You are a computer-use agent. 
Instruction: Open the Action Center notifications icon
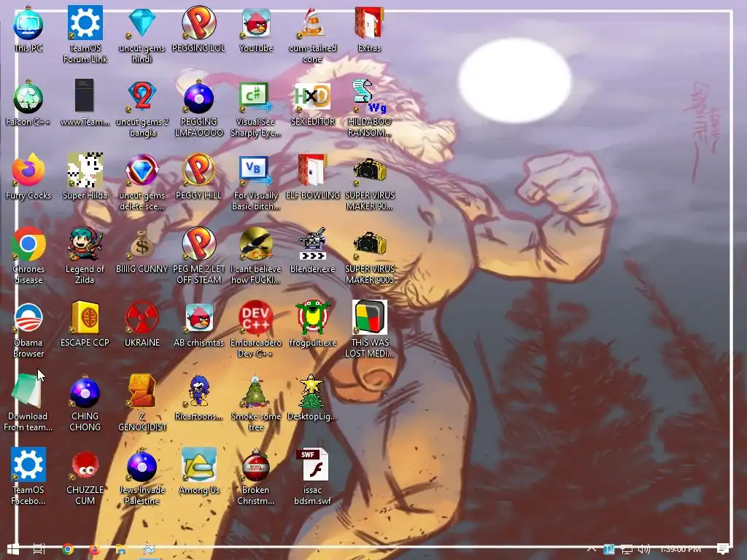pos(723,549)
